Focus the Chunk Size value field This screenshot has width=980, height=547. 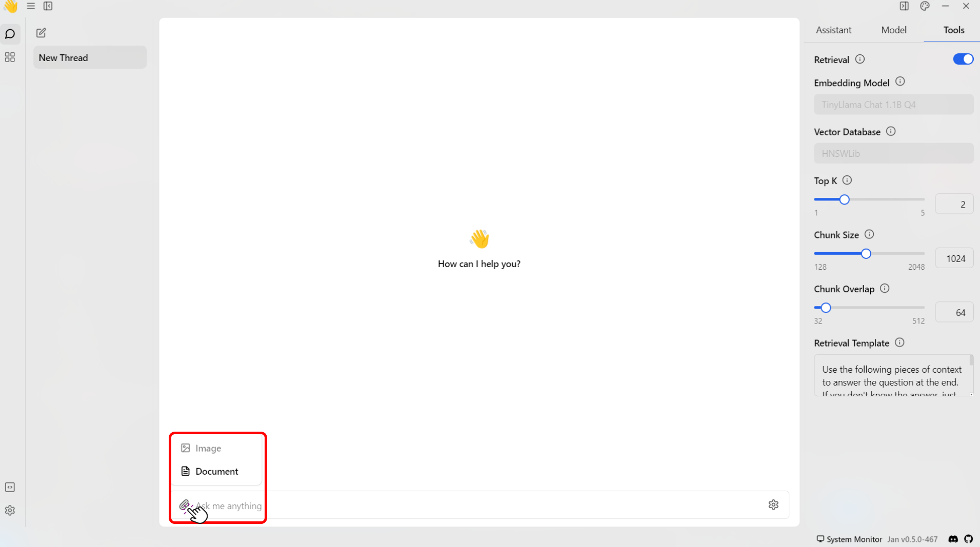point(954,258)
